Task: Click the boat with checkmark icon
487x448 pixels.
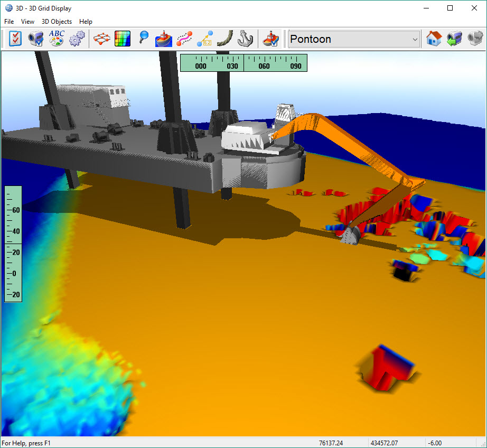Action: [x=270, y=39]
